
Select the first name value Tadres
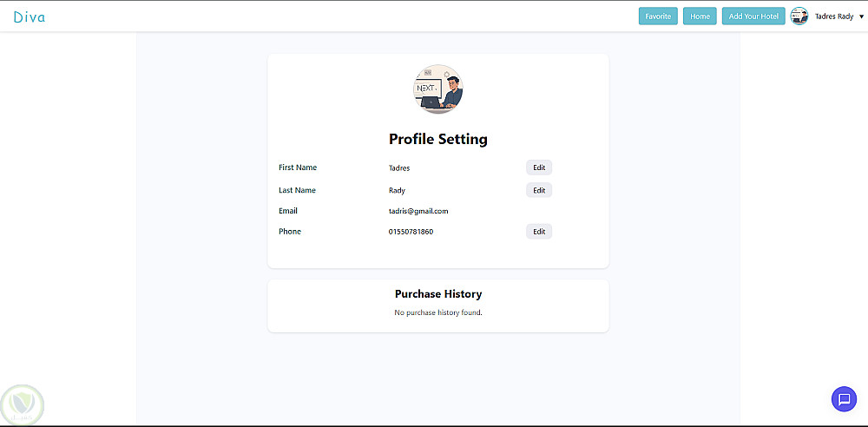(x=399, y=168)
